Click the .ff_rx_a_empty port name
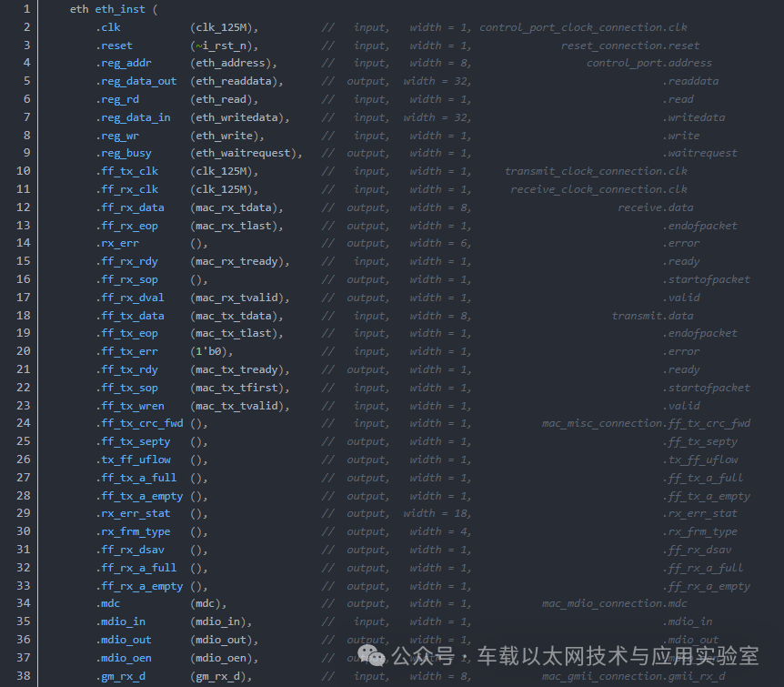 pos(139,586)
